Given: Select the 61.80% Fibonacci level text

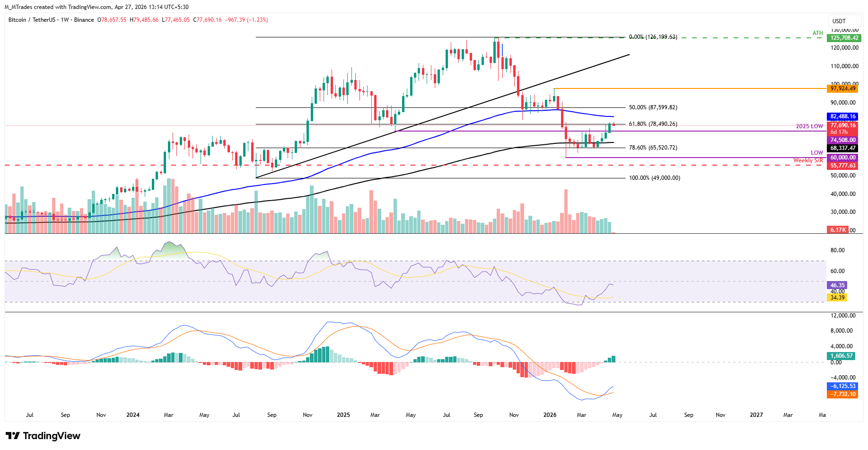Looking at the screenshot, I should click(653, 124).
